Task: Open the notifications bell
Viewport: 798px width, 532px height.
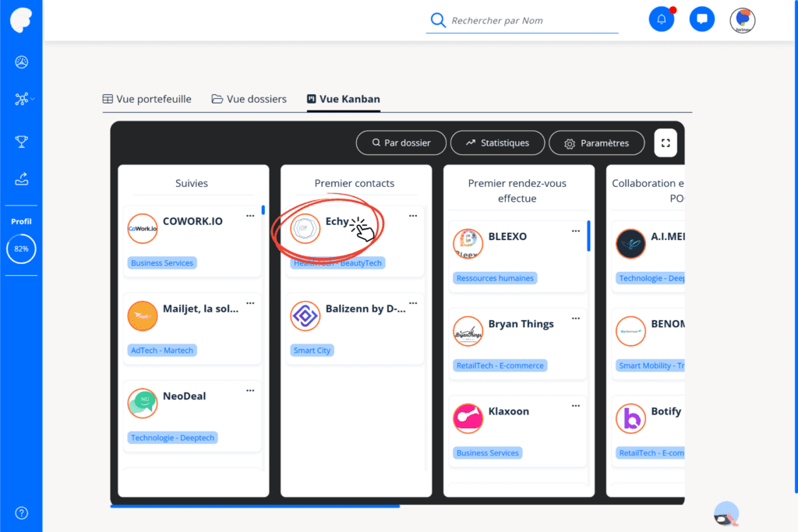Action: point(661,19)
